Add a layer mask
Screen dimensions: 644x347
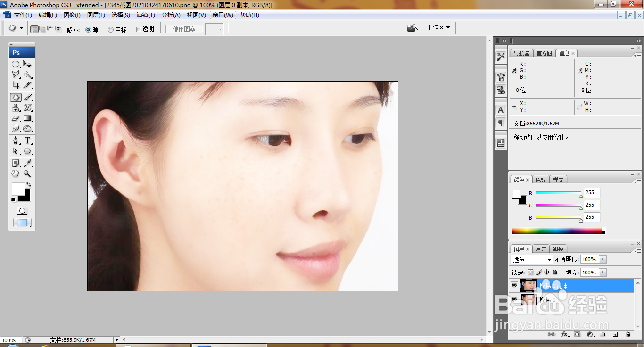click(577, 334)
